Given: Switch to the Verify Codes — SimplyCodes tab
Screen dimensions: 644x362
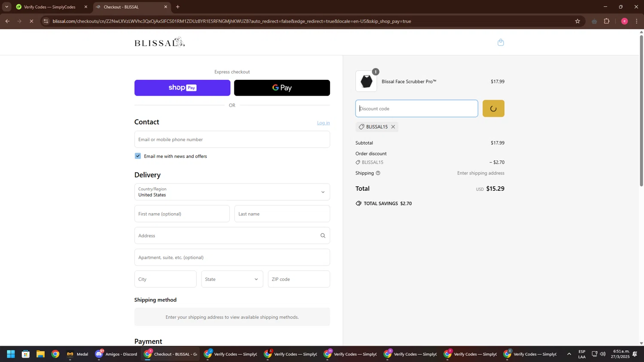Looking at the screenshot, I should 49,7.
